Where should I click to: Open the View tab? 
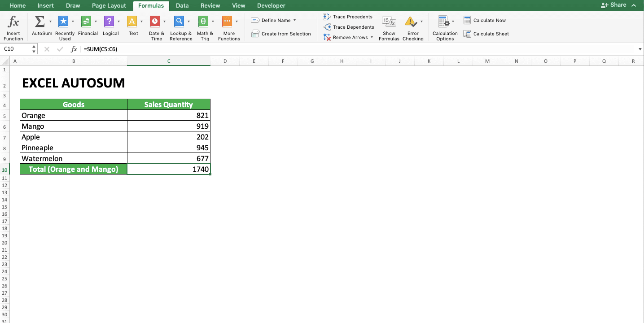(x=239, y=5)
